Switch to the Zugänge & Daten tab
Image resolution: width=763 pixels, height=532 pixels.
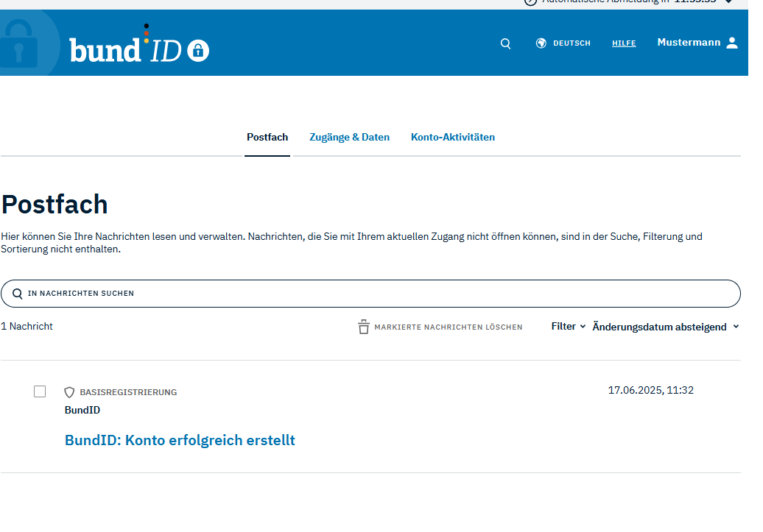coord(349,137)
